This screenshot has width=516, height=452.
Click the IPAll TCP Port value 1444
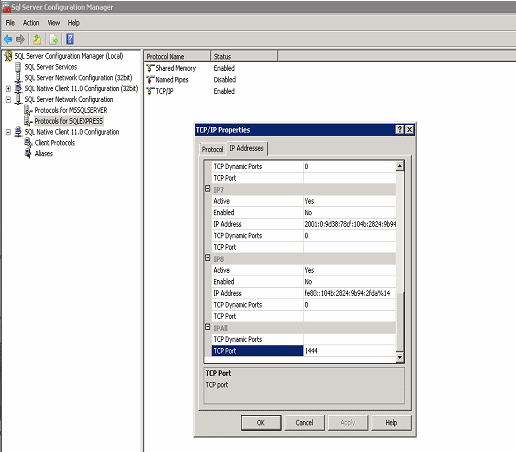point(349,351)
